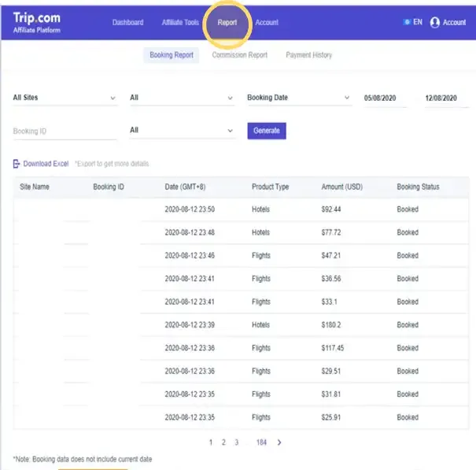Screen dimensions: 476x470
Task: Open the Affiliate Tools menu
Action: click(x=180, y=23)
